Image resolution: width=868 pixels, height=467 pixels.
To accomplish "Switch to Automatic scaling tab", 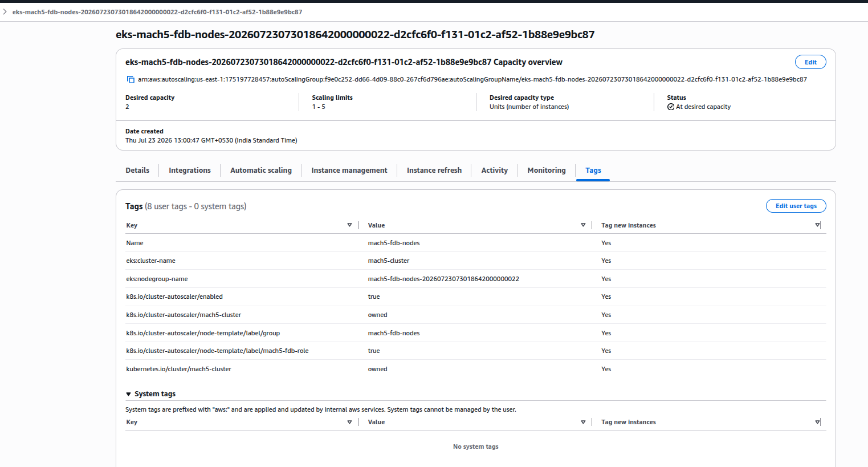I will pos(261,170).
